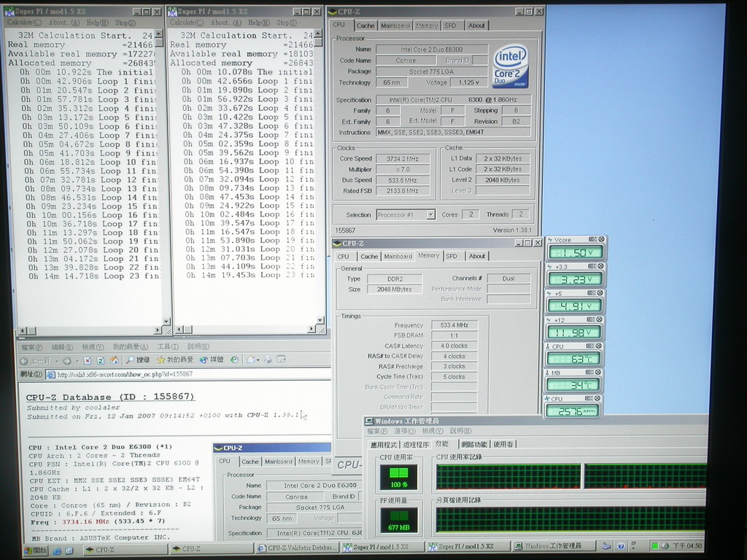
Task: Open Task Manager Options (選項) menu
Action: (x=404, y=431)
